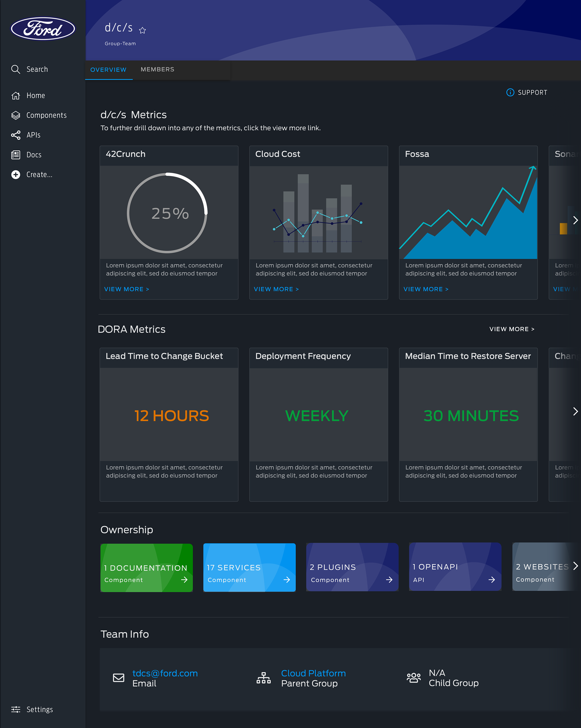Click View More for DORA Metrics
This screenshot has width=581, height=728.
click(512, 329)
